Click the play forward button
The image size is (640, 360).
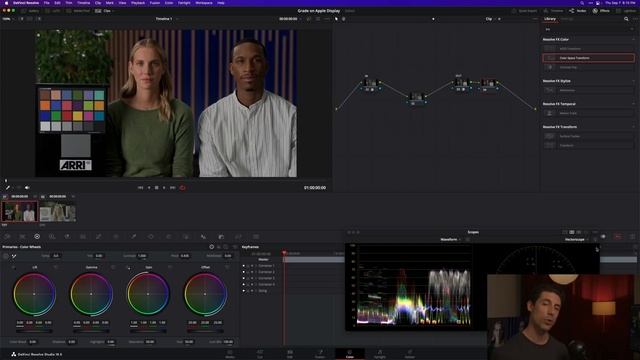[x=164, y=188]
